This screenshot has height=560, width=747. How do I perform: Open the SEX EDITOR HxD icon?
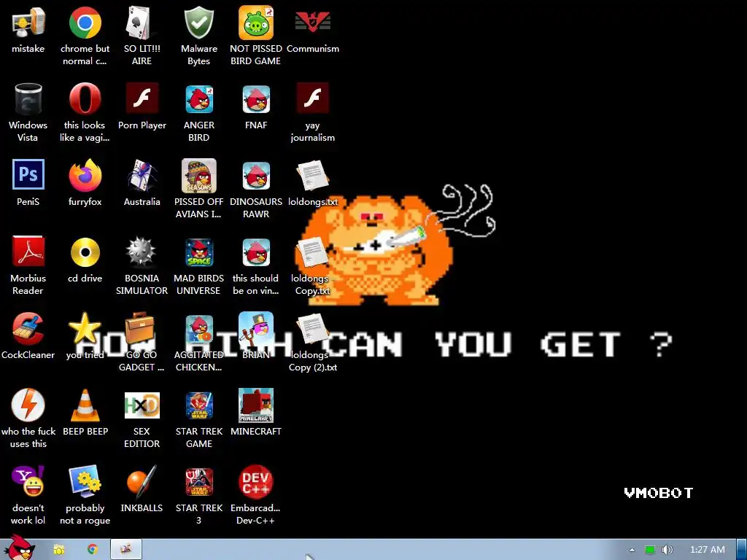pos(142,405)
